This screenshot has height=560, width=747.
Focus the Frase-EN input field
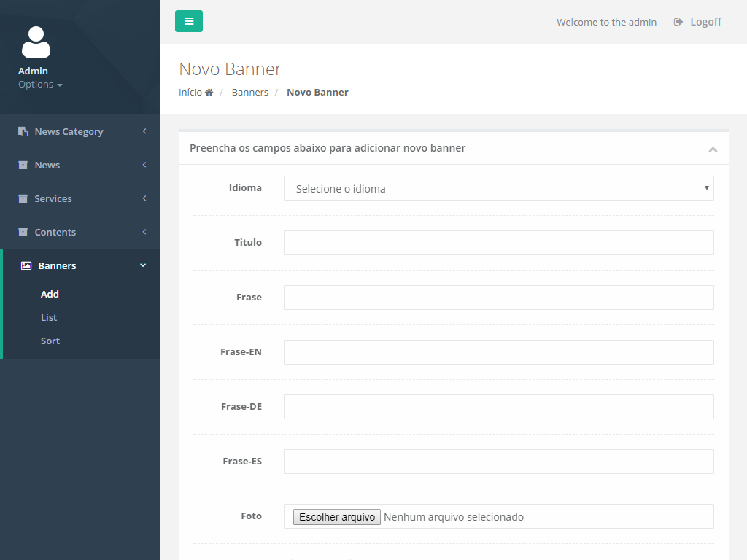click(499, 352)
